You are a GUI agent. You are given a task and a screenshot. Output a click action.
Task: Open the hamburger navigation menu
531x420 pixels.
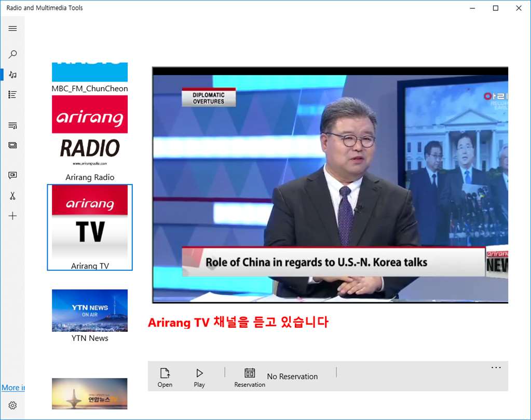12,29
